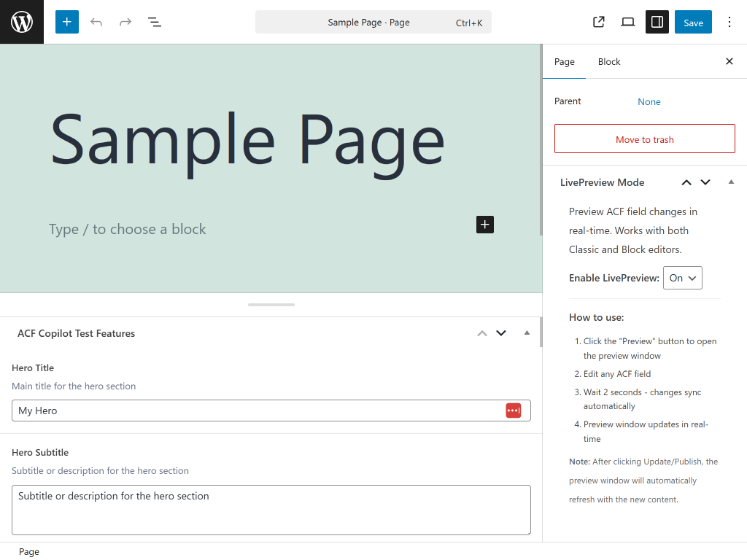The height and width of the screenshot is (560, 747).
Task: Open Document Overview list icon
Action: click(x=155, y=22)
